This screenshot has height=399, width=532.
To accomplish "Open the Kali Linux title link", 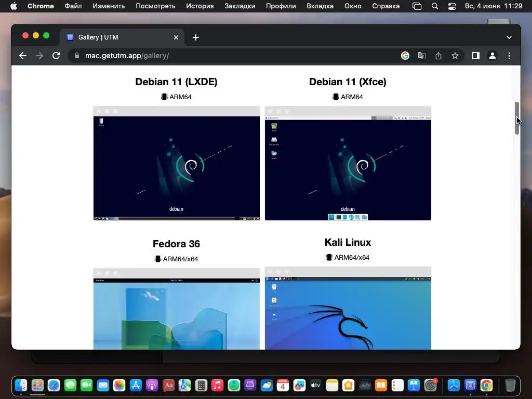I will coord(348,242).
